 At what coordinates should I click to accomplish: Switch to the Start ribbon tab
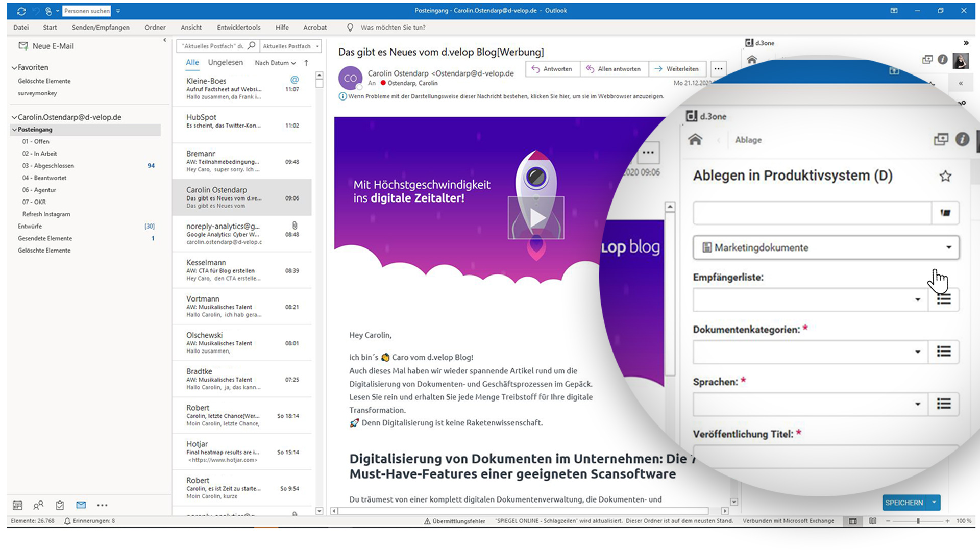pyautogui.click(x=50, y=28)
